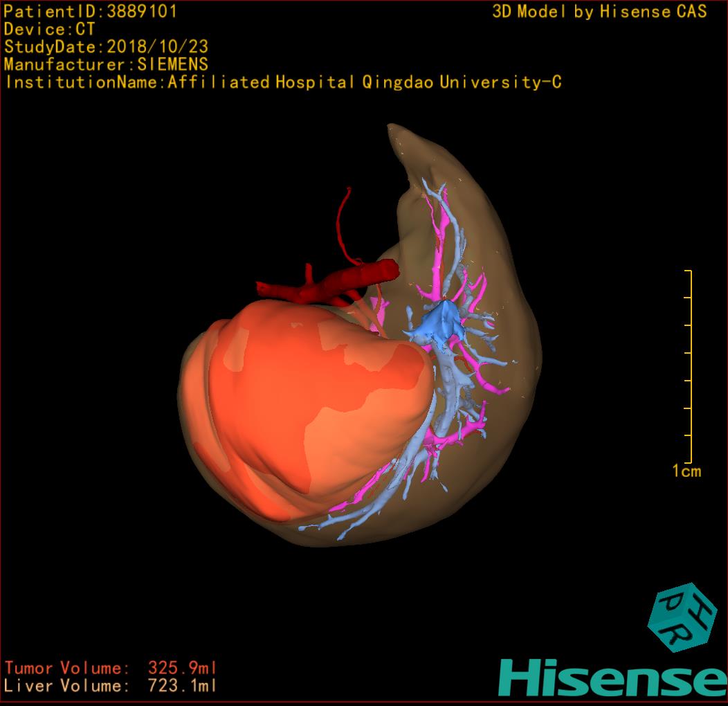Select the StudyDate:2018/10/23 text
This screenshot has width=728, height=706.
[107, 47]
